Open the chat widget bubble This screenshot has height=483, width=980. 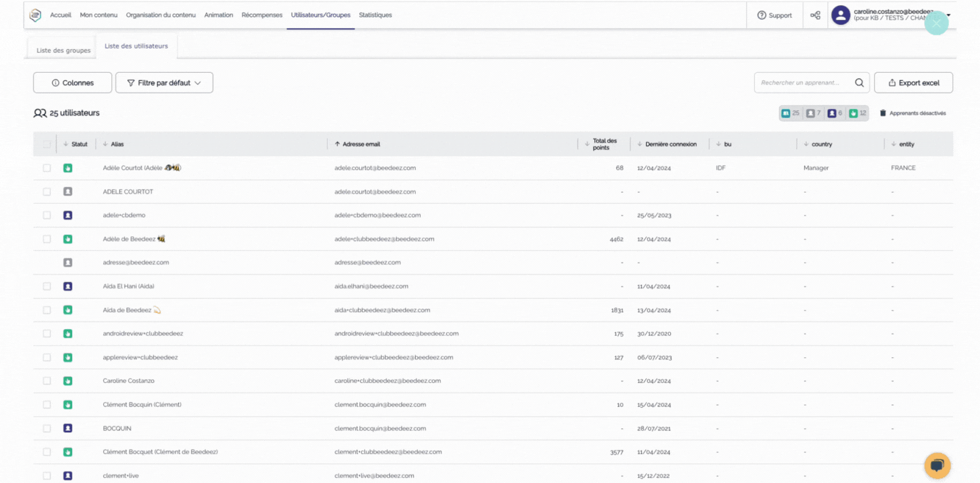point(937,465)
